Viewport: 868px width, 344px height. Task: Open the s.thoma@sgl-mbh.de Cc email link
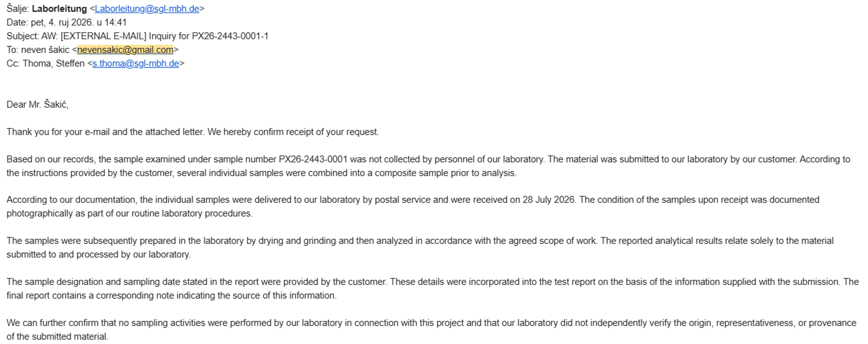pos(136,64)
